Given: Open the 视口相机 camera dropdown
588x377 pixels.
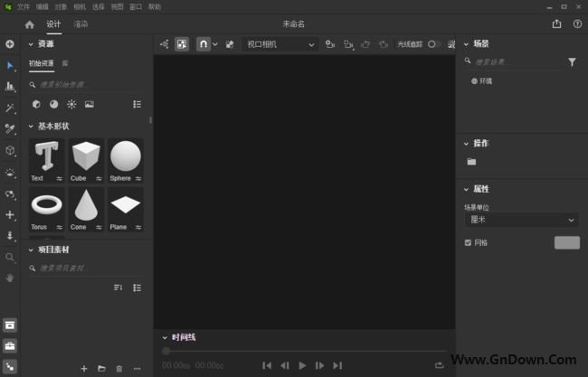Looking at the screenshot, I should (280, 44).
